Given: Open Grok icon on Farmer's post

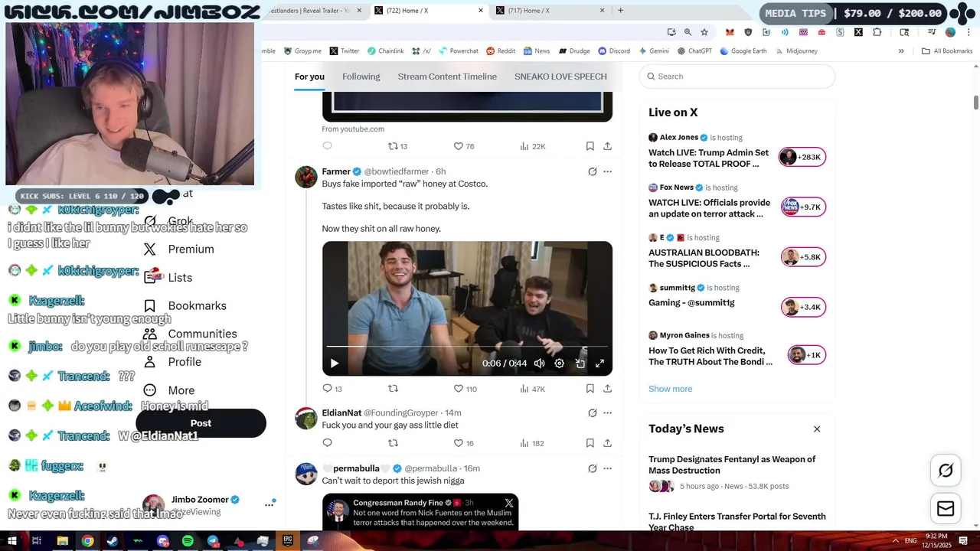Looking at the screenshot, I should [x=592, y=171].
